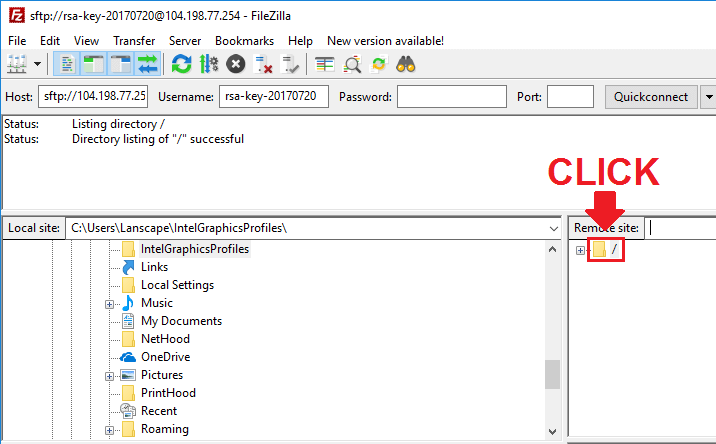The image size is (716, 444).
Task: Select the PrintHood folder
Action: [x=168, y=393]
